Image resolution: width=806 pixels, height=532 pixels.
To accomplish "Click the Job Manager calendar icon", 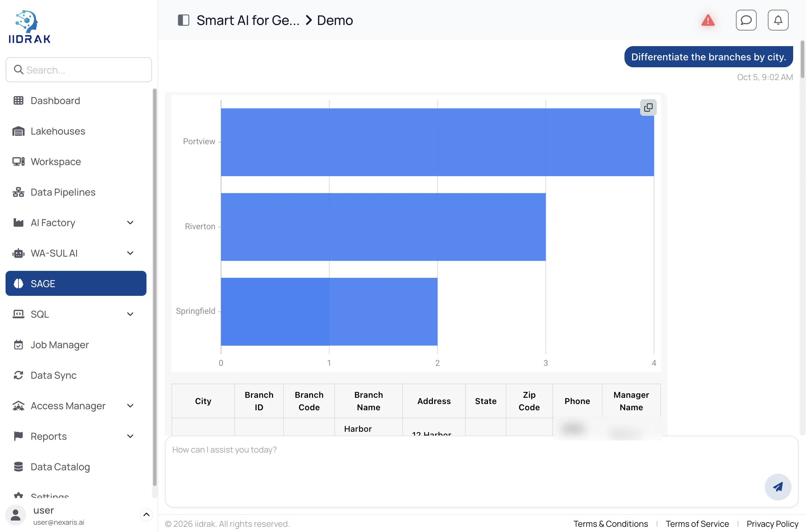I will [x=18, y=345].
